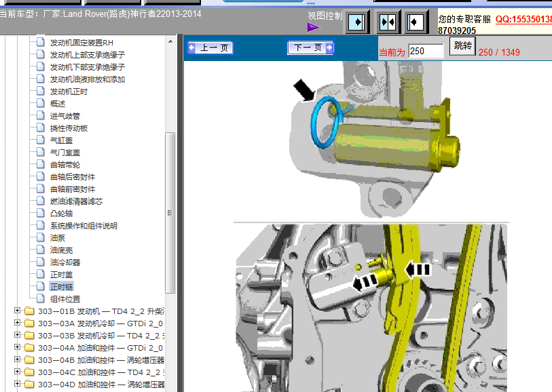Click the 250 / 1349 page counter text
Screen dimensions: 552x392
click(x=499, y=52)
